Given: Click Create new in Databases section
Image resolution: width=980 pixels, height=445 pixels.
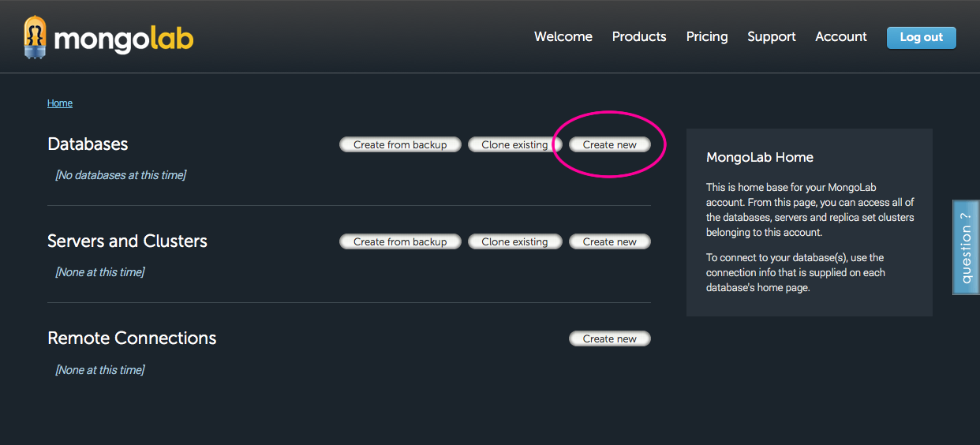Looking at the screenshot, I should pyautogui.click(x=609, y=145).
